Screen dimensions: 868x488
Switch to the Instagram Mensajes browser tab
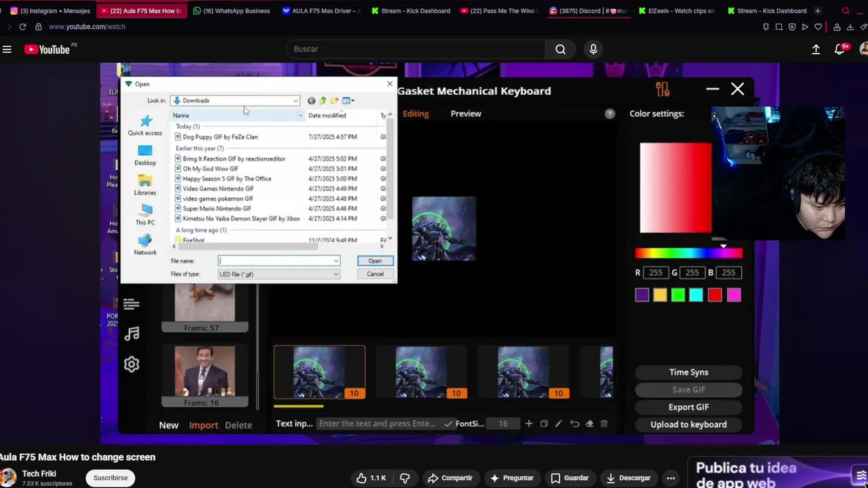[x=50, y=11]
